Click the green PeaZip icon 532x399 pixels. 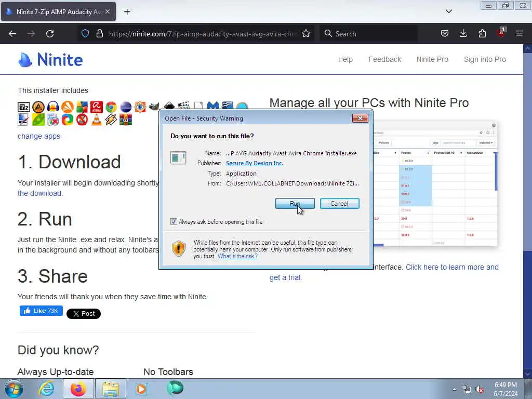click(x=38, y=120)
